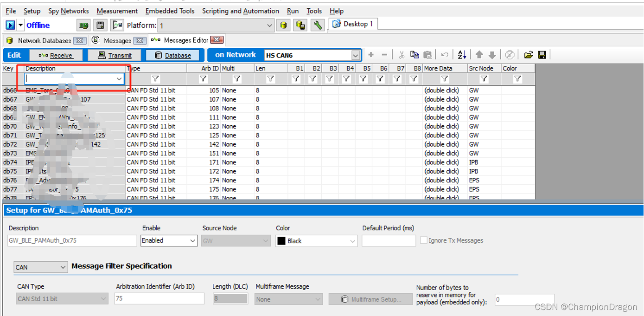Screen dimensions: 644x316
Task: Click the filter funnel under Multi column
Action: pos(237,79)
